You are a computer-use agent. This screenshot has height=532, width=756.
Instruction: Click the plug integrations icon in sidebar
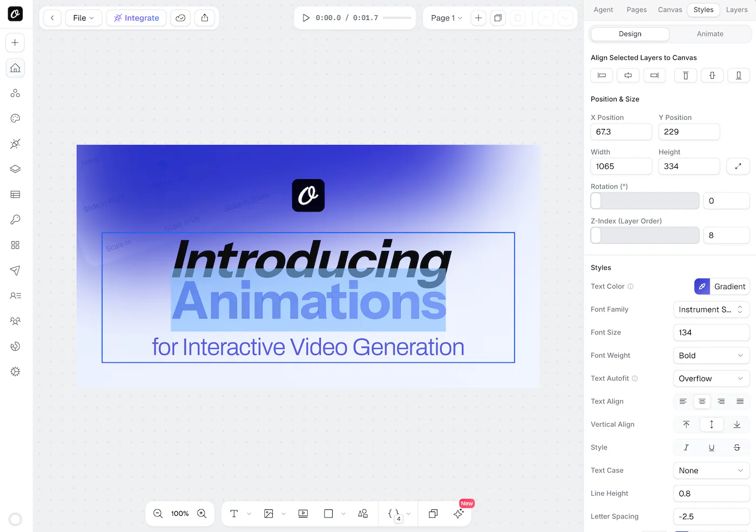(15, 144)
